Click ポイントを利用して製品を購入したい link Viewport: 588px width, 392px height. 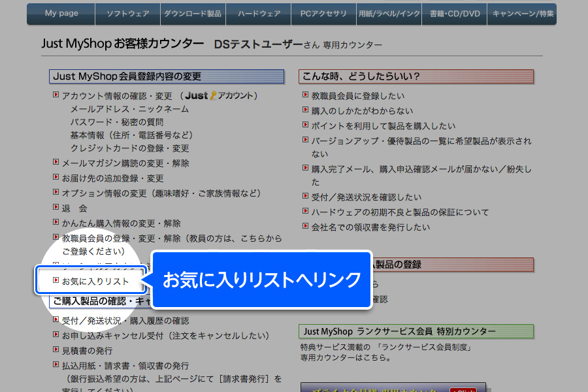pyautogui.click(x=384, y=126)
